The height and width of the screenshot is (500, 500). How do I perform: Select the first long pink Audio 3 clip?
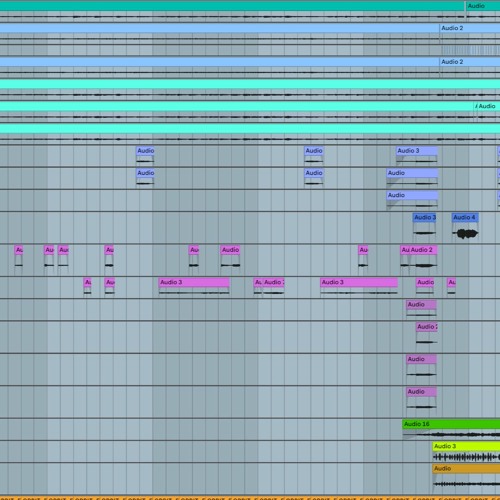(194, 282)
